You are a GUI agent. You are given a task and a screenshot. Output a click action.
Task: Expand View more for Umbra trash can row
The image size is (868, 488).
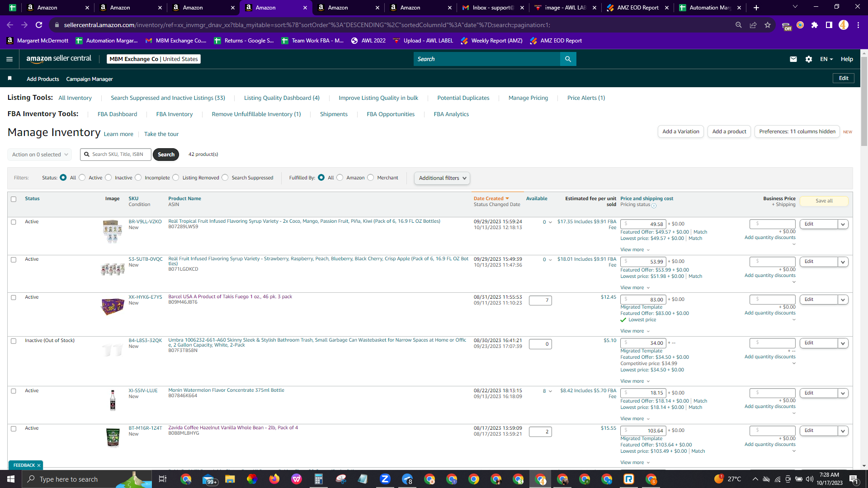pos(635,381)
